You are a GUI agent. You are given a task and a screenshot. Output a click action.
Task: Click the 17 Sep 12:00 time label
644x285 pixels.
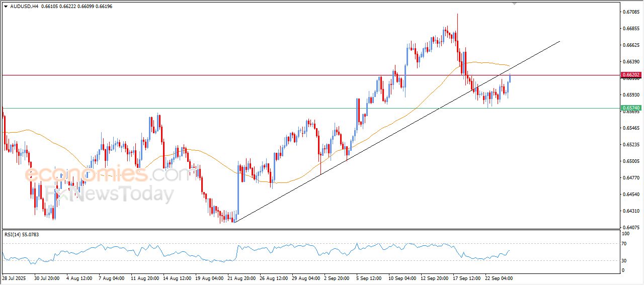pyautogui.click(x=467, y=278)
